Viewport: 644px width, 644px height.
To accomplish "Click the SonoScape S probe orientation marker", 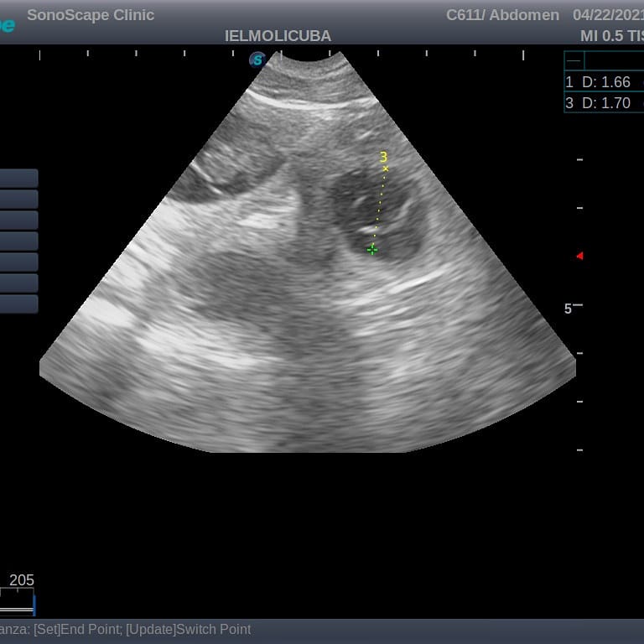I will [257, 60].
